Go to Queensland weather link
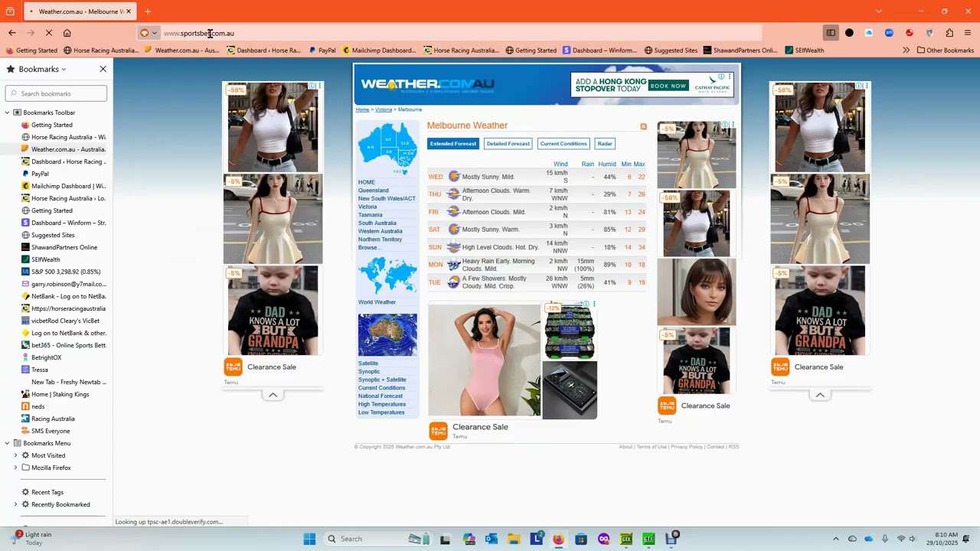 (x=374, y=191)
